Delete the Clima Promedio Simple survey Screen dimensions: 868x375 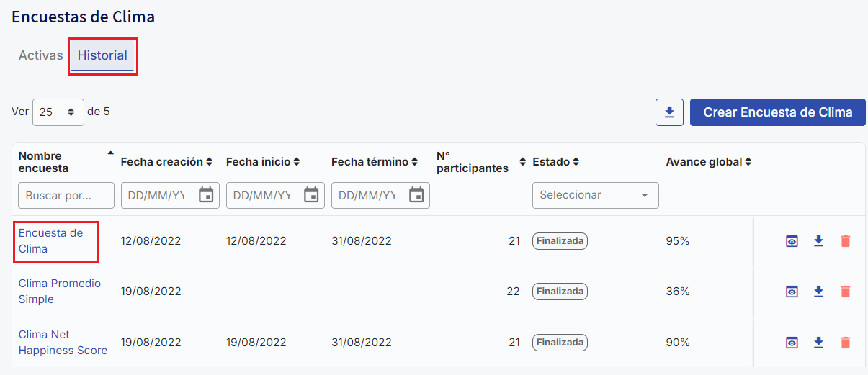coord(846,292)
